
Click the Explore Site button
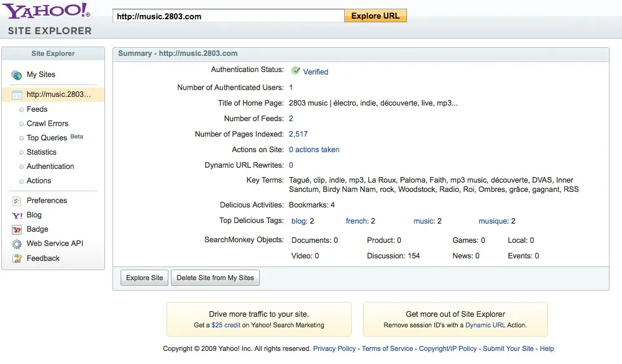[x=144, y=278]
